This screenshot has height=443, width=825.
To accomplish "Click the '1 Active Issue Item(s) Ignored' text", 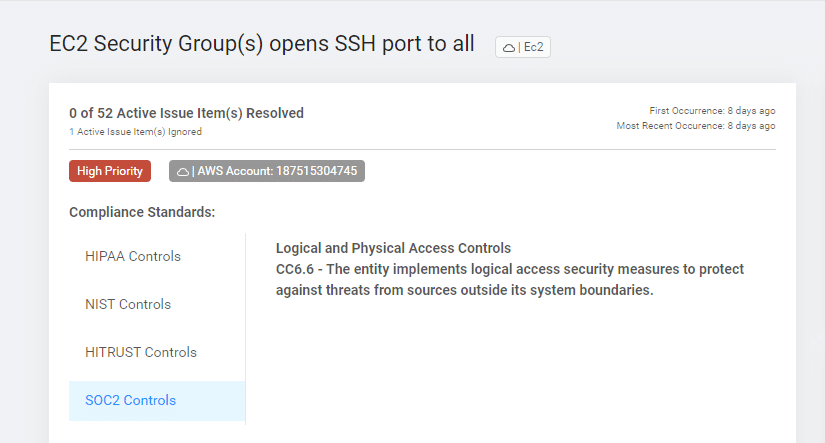I will point(135,132).
